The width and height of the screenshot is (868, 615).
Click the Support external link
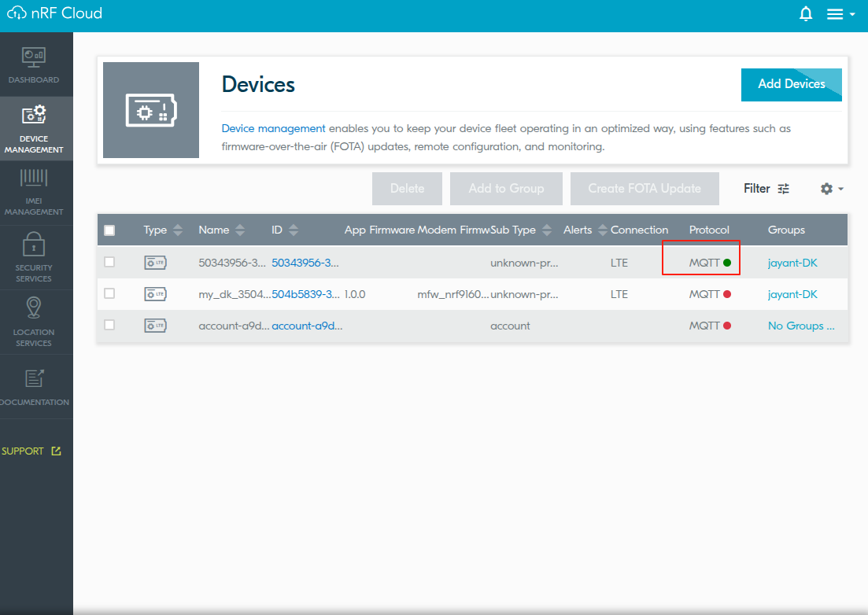(x=31, y=451)
